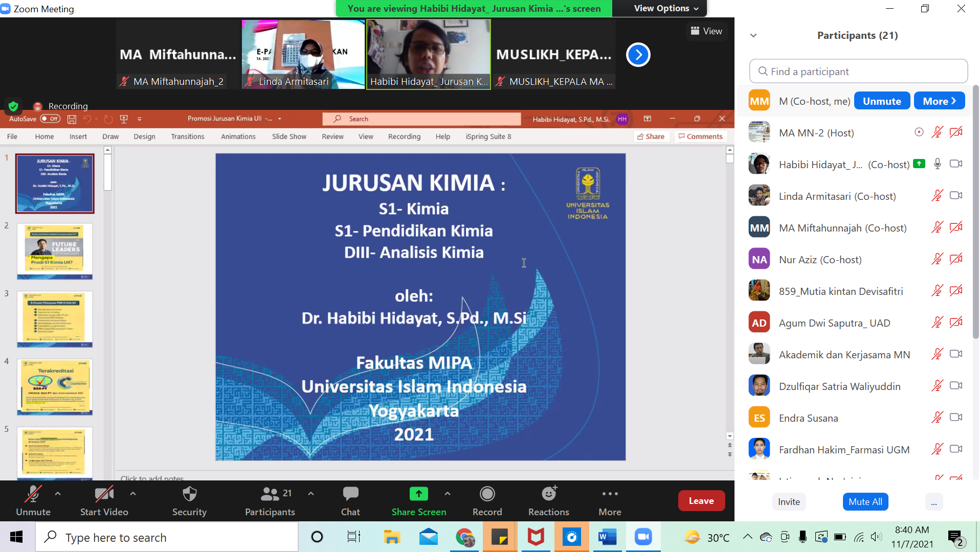The width and height of the screenshot is (980, 552).
Task: Unmute microphone in the meeting toolbar
Action: pyautogui.click(x=33, y=494)
